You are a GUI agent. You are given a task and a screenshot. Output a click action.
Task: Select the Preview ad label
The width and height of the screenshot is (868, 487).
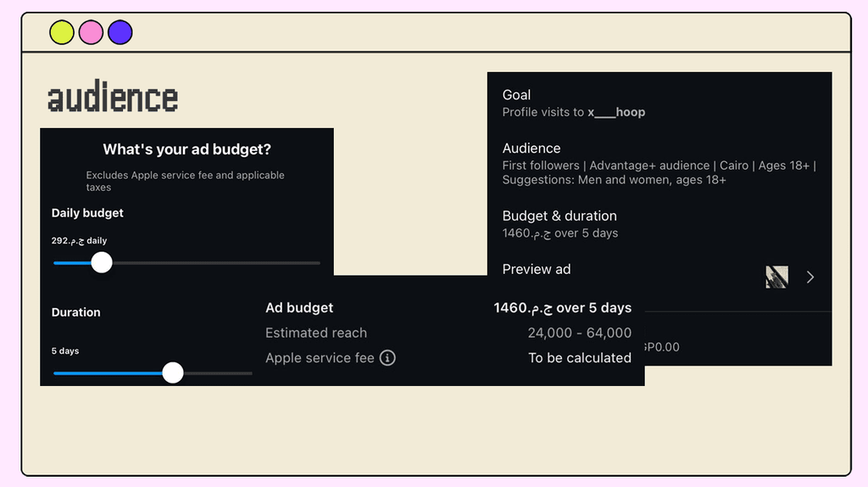click(537, 269)
